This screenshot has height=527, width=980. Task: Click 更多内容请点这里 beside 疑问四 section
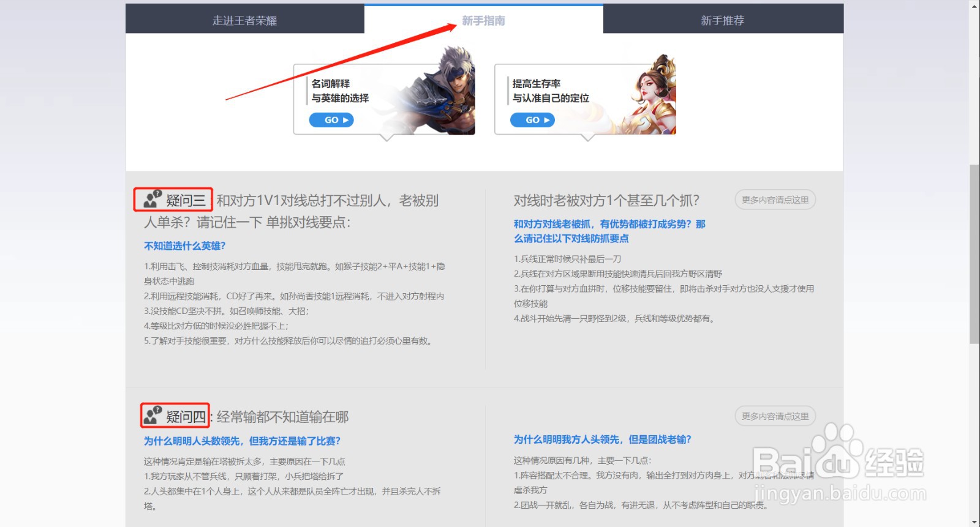tap(775, 416)
